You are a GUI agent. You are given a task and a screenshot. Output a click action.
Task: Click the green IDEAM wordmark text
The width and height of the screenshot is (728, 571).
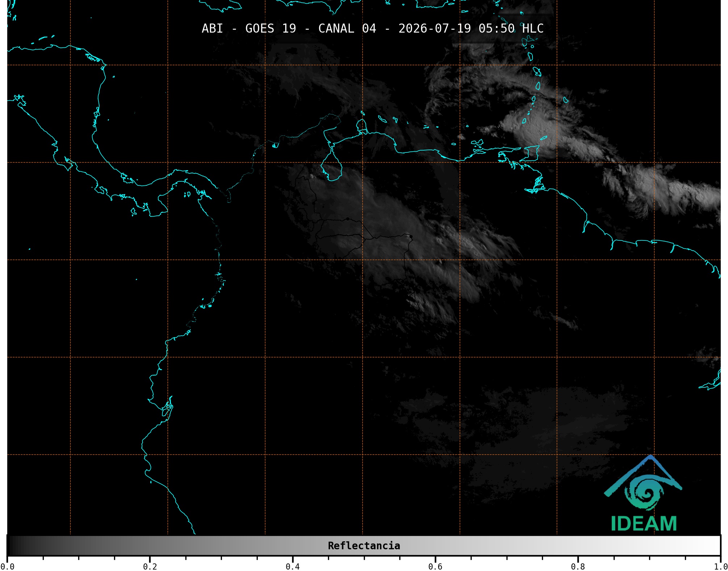click(644, 524)
